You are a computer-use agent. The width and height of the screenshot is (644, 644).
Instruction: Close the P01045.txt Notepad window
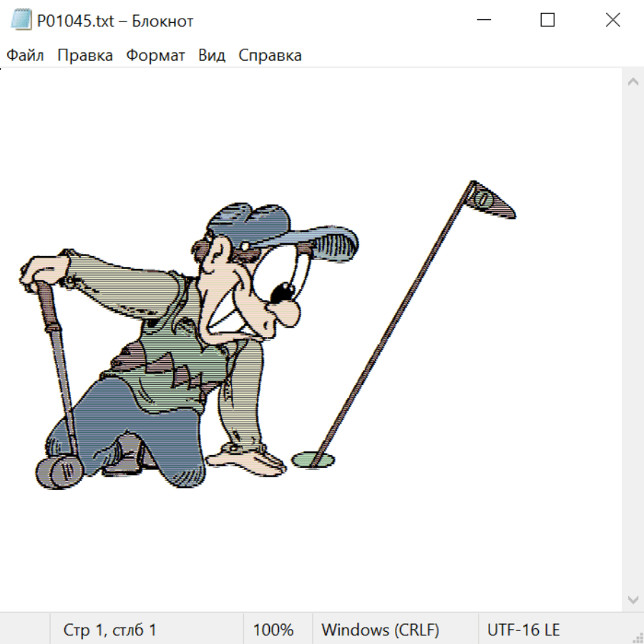click(x=613, y=20)
